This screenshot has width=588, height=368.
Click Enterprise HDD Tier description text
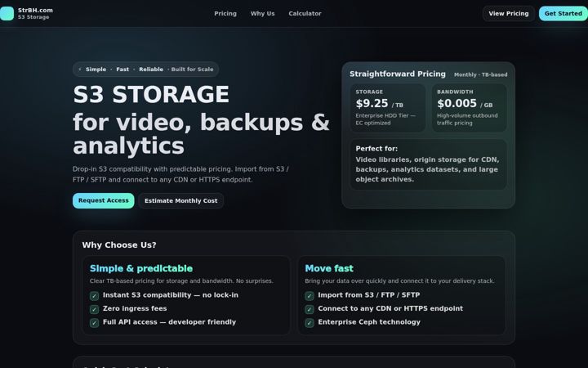385,119
